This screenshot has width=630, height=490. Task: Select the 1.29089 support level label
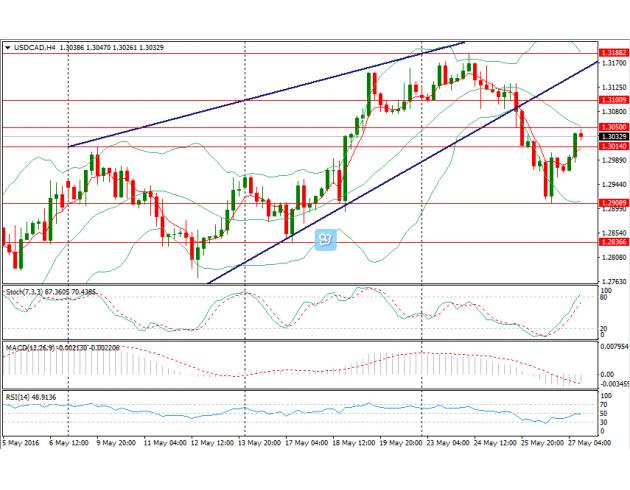point(612,203)
